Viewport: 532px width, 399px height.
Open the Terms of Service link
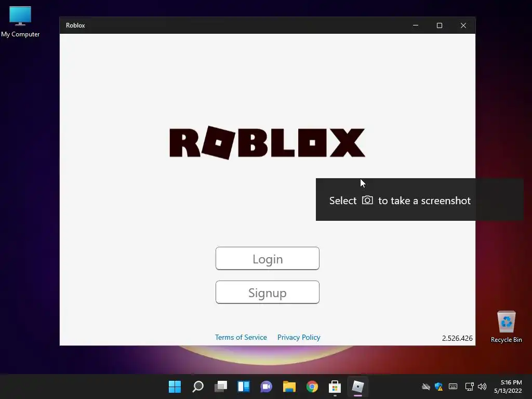[x=241, y=337]
